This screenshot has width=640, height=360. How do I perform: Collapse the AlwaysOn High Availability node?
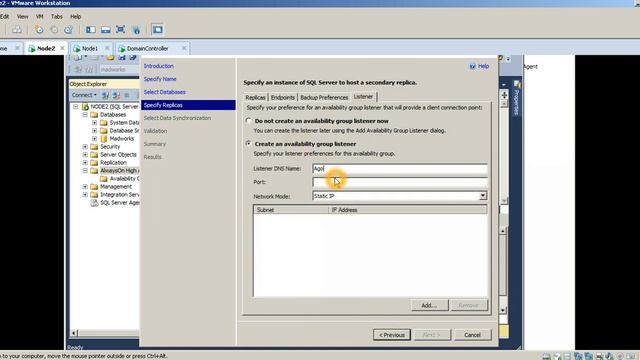pyautogui.click(x=85, y=171)
